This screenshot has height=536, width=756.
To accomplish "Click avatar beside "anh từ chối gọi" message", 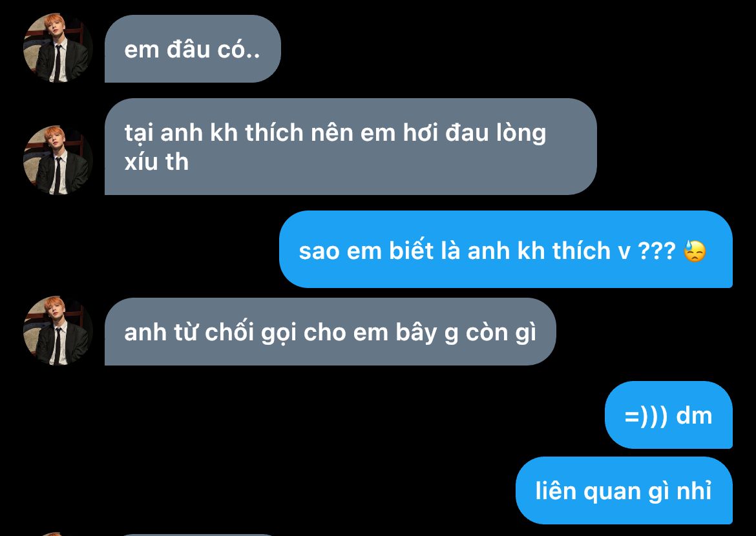I will tap(58, 331).
